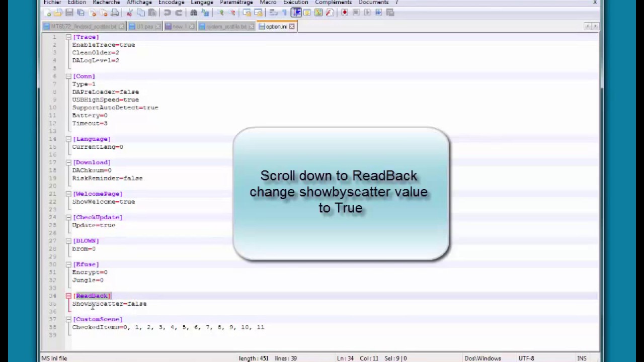The height and width of the screenshot is (362, 644).
Task: Click the New file toolbar icon
Action: click(x=47, y=13)
